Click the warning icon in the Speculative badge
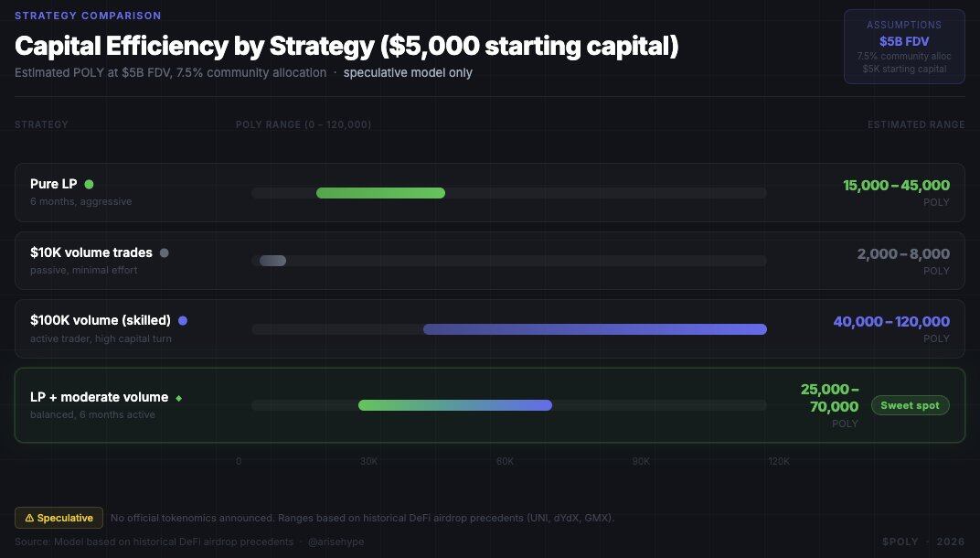The width and height of the screenshot is (980, 558). pyautogui.click(x=29, y=518)
